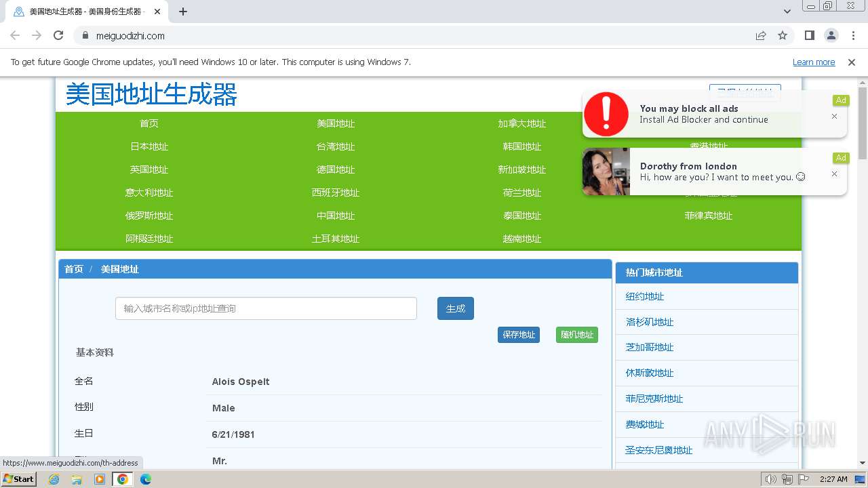
Task: Open 费城地址 in hot cities
Action: point(645,424)
